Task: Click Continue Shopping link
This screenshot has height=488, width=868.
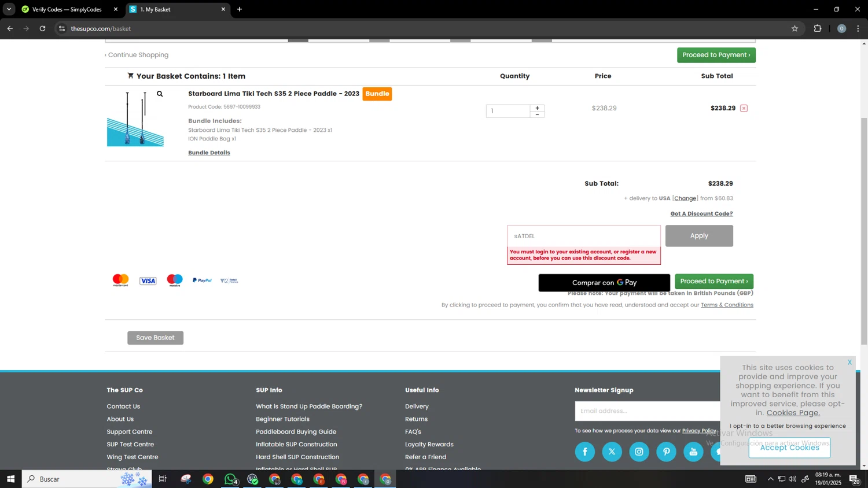Action: pos(137,55)
